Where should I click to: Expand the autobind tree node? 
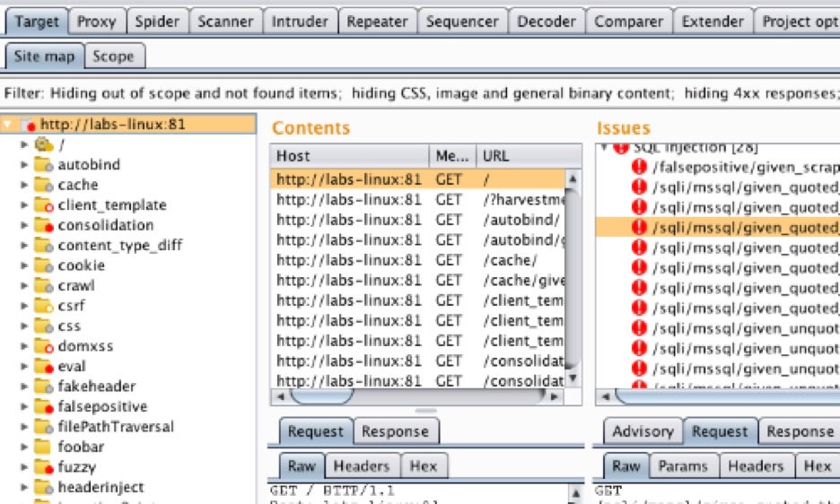[24, 165]
